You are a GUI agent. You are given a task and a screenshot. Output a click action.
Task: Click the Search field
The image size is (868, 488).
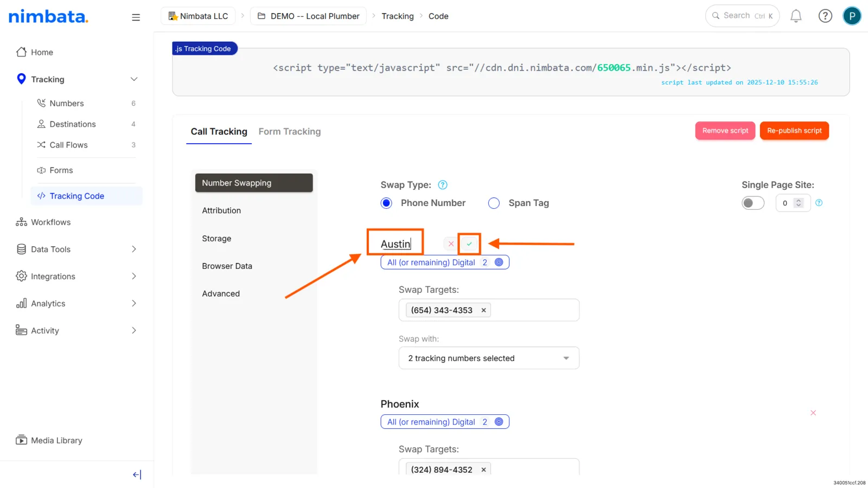tap(742, 16)
